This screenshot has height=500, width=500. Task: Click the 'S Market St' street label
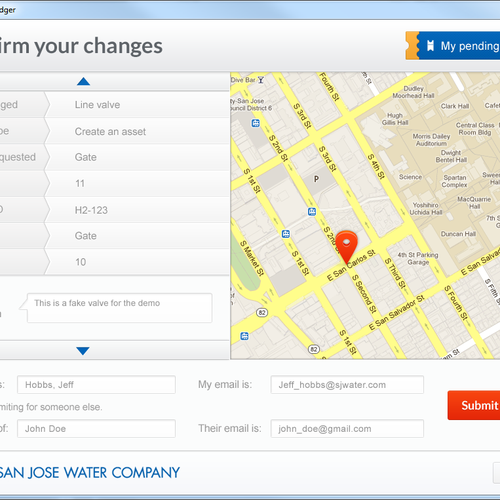point(252,258)
